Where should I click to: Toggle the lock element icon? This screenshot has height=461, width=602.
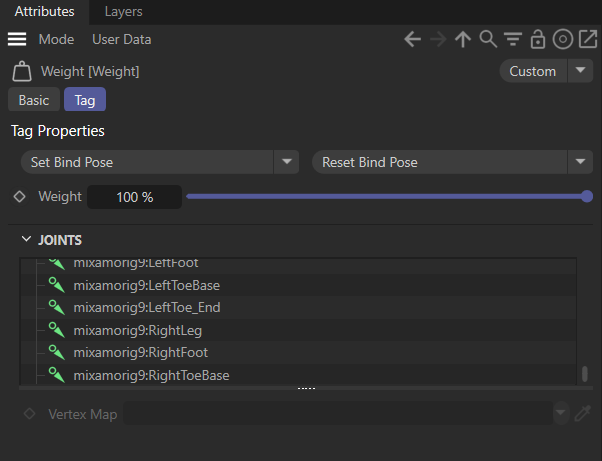coord(538,40)
